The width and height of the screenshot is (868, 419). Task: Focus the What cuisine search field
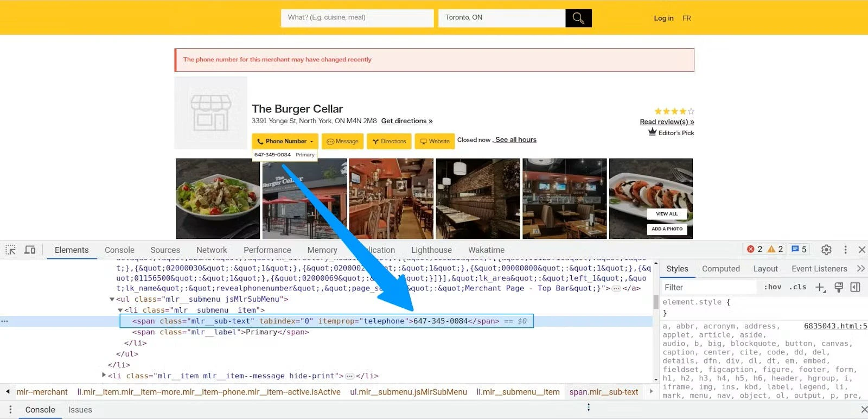(358, 18)
